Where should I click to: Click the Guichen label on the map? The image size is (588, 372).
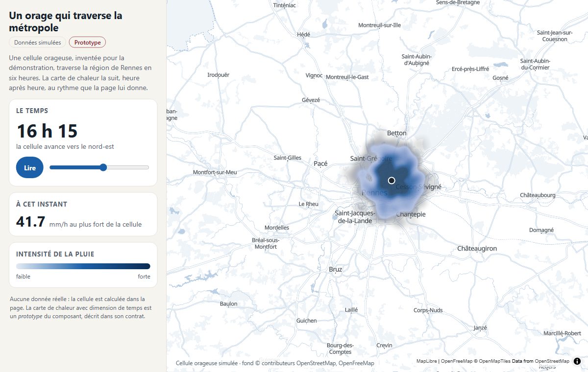tap(307, 321)
